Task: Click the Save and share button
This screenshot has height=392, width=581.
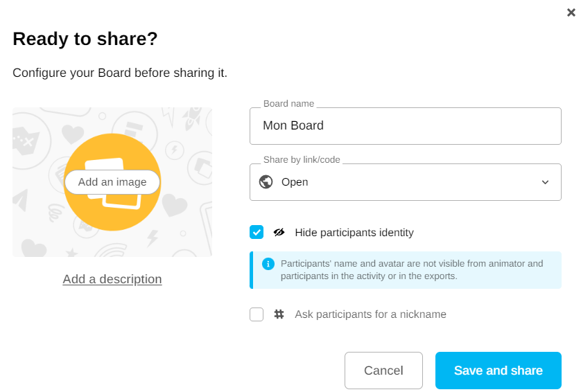Action: (498, 371)
